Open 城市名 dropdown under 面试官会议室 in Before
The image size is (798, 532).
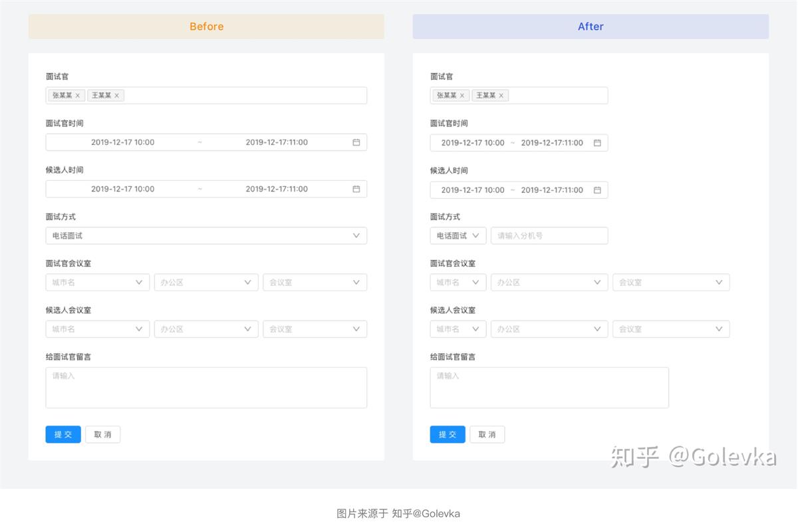tap(98, 282)
